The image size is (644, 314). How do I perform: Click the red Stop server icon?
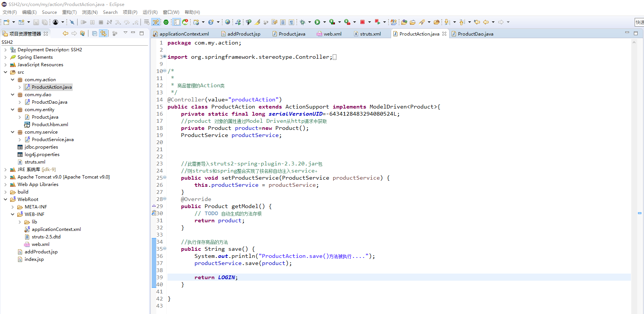[x=362, y=22]
